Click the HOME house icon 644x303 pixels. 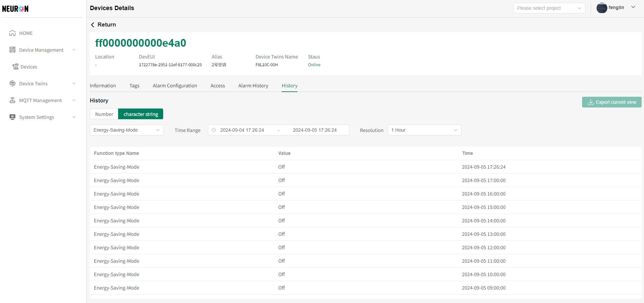click(12, 33)
